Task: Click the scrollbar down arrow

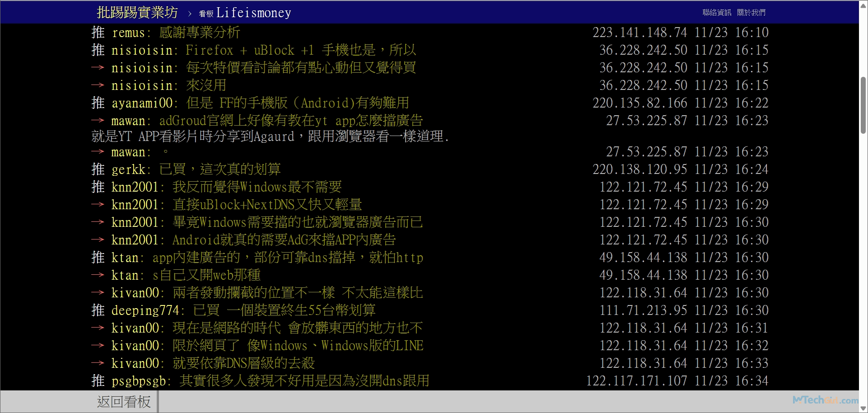Action: click(x=863, y=408)
